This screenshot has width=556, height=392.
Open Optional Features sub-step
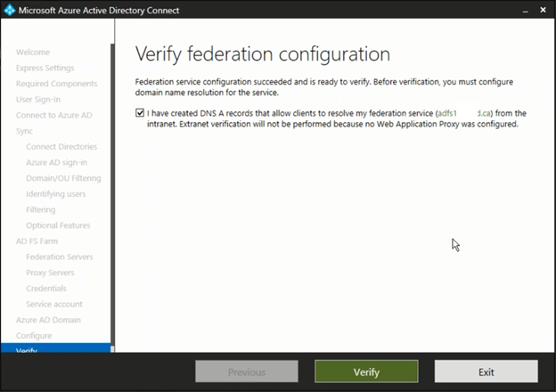(x=58, y=225)
